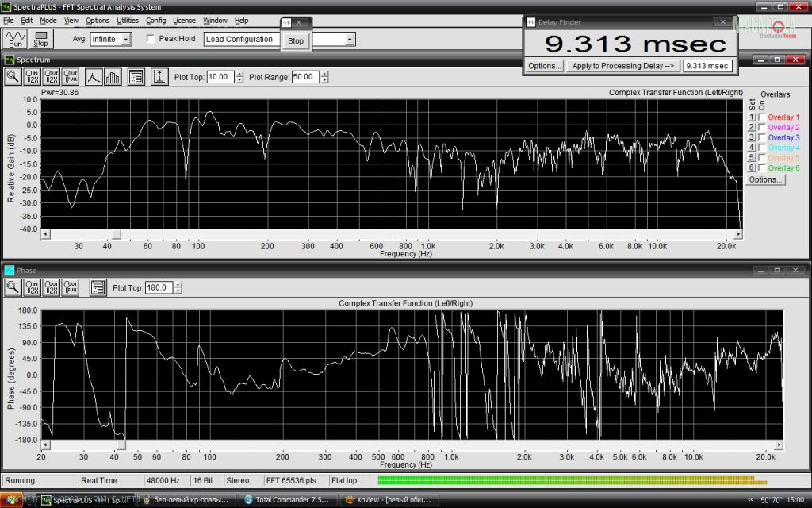Decrease Plot Range with down arrow

(x=324, y=80)
